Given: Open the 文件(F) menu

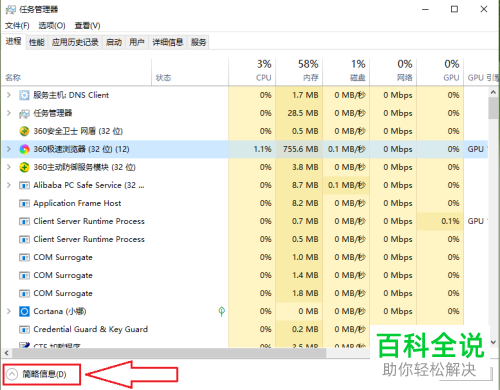Looking at the screenshot, I should point(17,26).
